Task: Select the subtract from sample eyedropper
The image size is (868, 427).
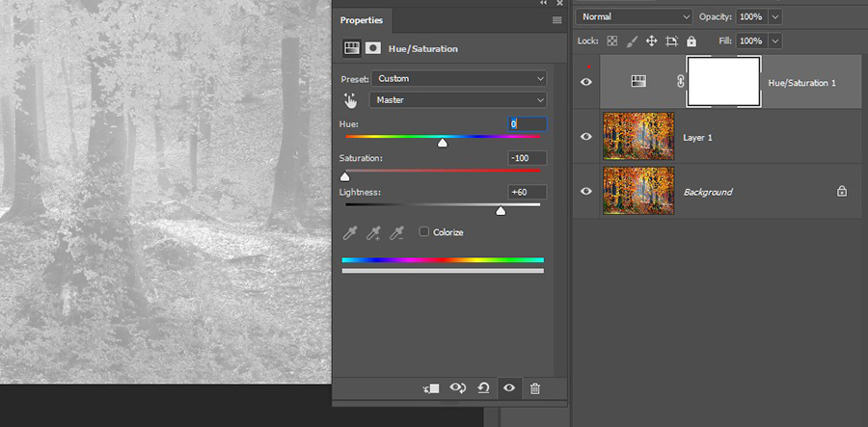Action: pyautogui.click(x=395, y=232)
